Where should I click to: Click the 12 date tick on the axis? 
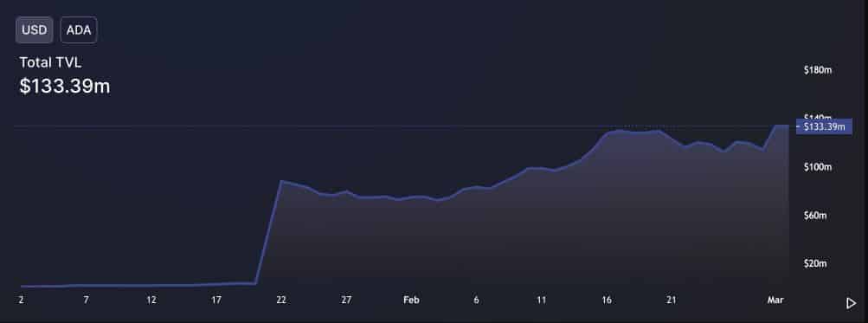[151, 300]
